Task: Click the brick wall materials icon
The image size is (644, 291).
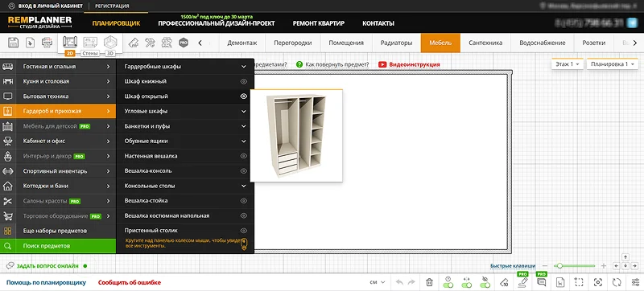Action: (x=167, y=43)
